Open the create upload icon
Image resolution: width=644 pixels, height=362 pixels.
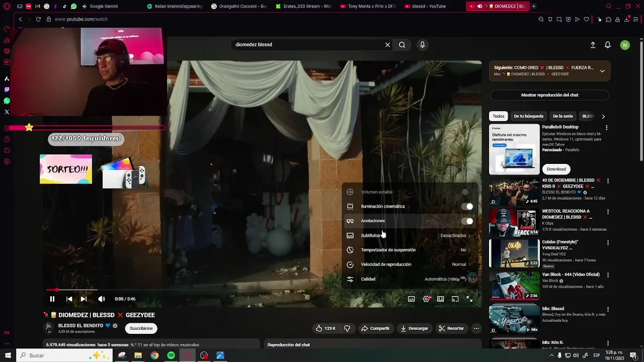[593, 45]
